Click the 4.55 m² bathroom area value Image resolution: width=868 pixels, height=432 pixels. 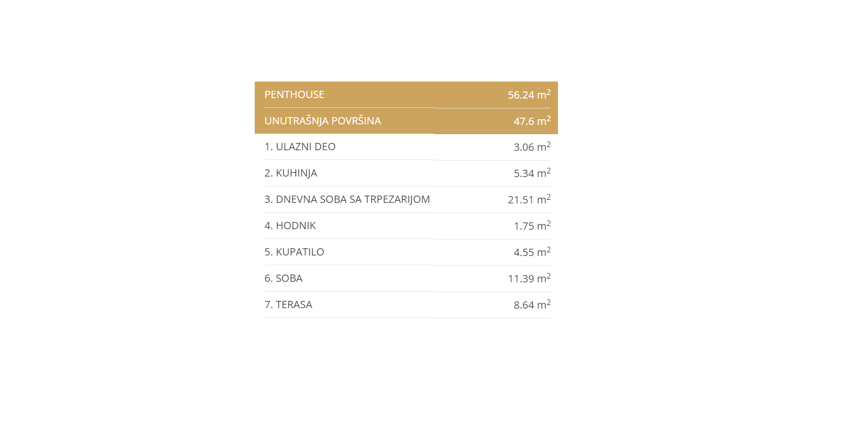(531, 252)
